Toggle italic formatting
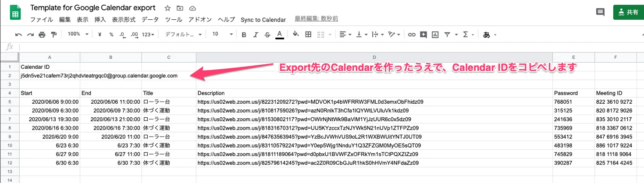The image size is (644, 183). (256, 35)
